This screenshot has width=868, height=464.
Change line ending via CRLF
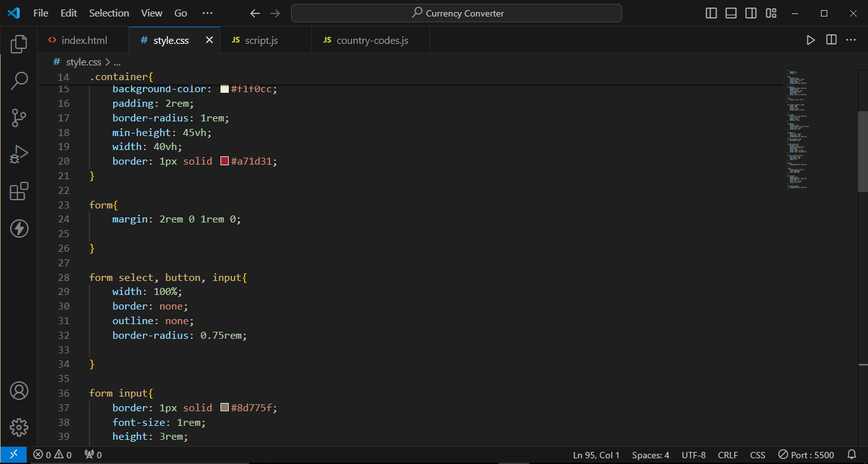[x=728, y=455]
